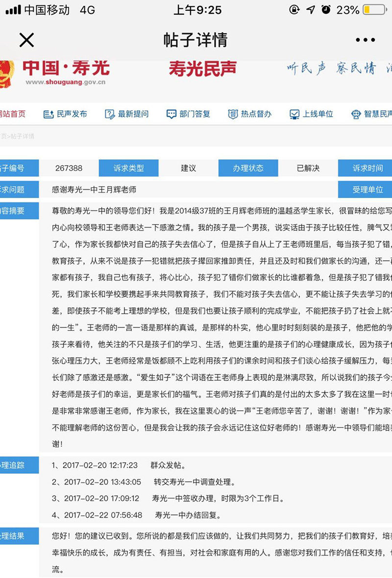Click the 部门答复 chat bubble icon
Viewport: 392px width, 578px height.
tap(171, 114)
